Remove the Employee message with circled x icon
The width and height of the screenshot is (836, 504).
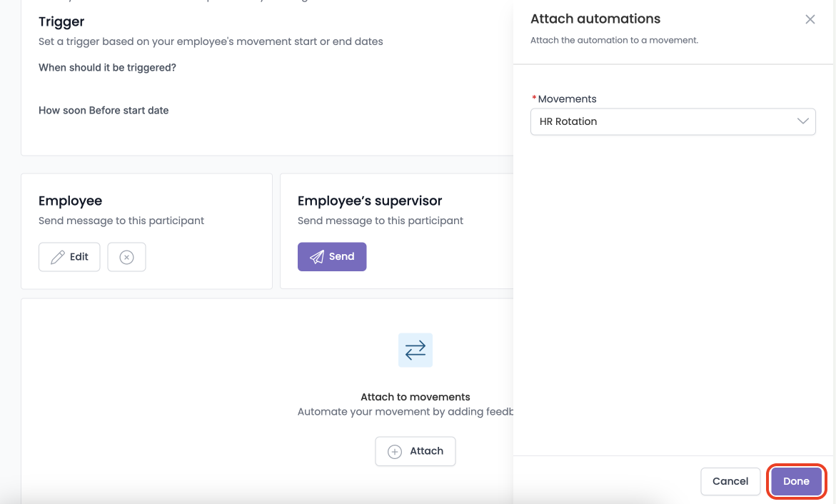[126, 257]
